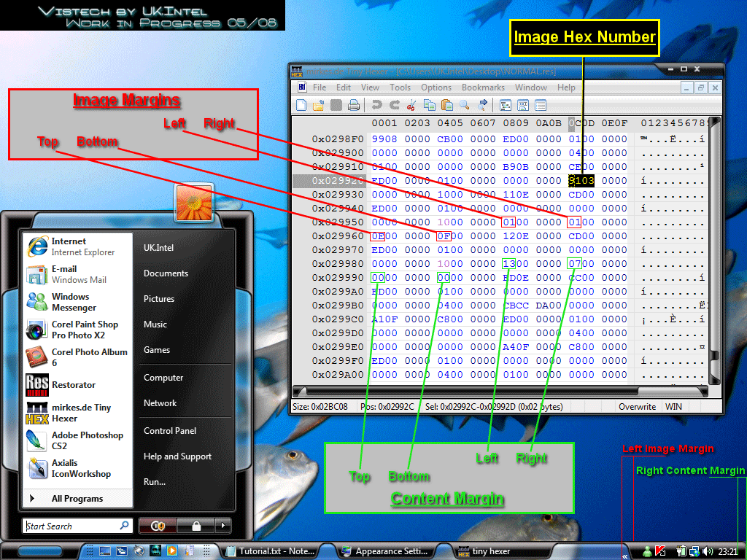Open the Bookmarks menu
The width and height of the screenshot is (747, 560).
[483, 87]
